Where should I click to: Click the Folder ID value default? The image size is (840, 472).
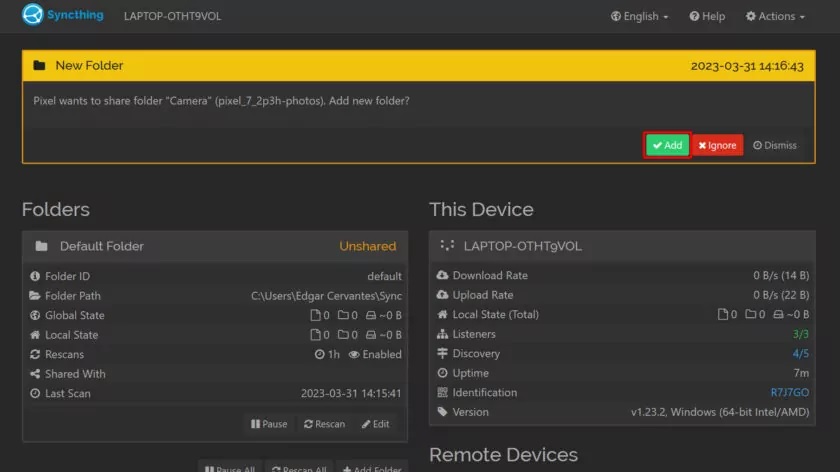[x=384, y=276]
